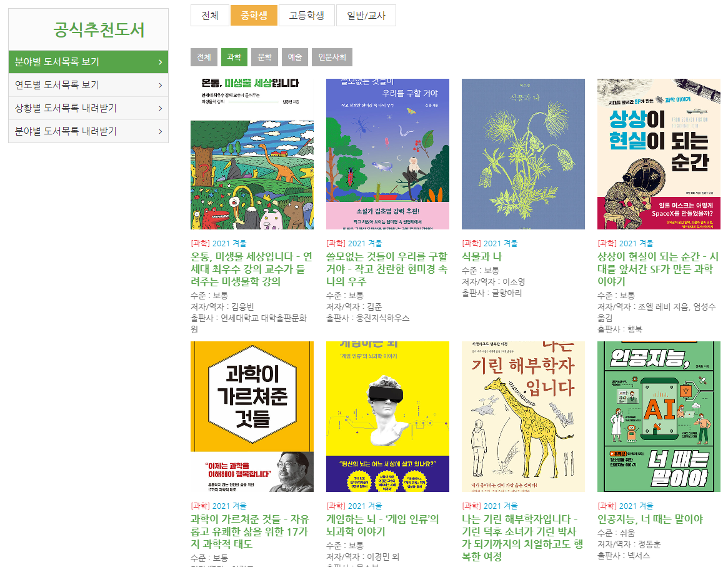Filter books by 예술 category
Image resolution: width=728 pixels, height=567 pixels.
click(295, 57)
